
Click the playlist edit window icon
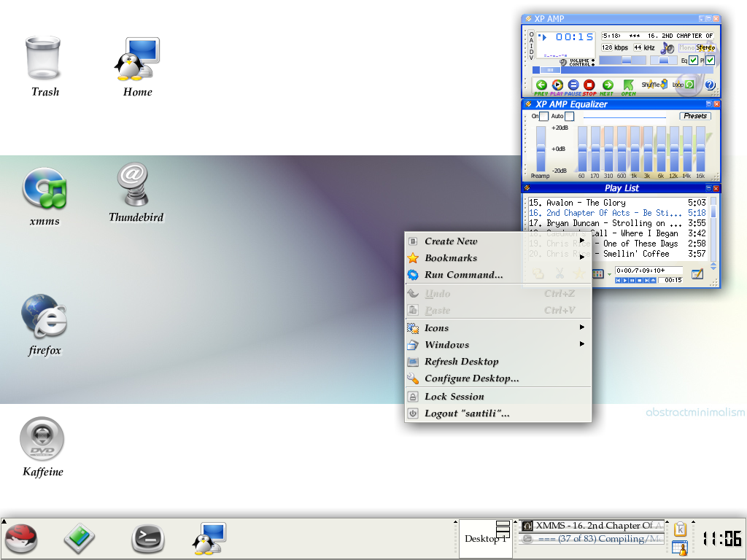(697, 274)
